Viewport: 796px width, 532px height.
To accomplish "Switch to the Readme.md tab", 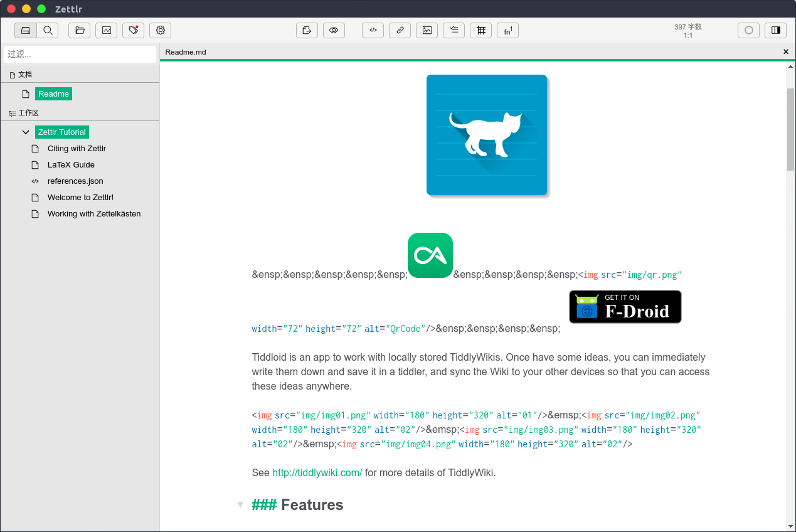I will 186,52.
